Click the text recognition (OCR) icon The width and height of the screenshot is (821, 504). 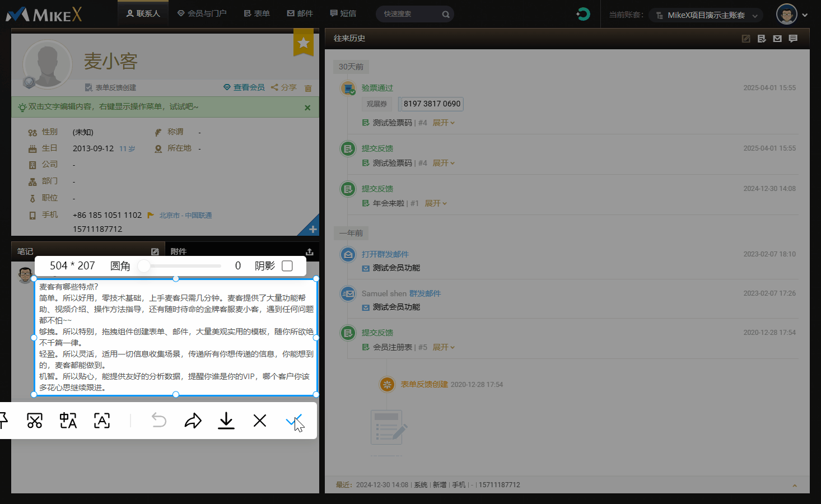pos(102,421)
